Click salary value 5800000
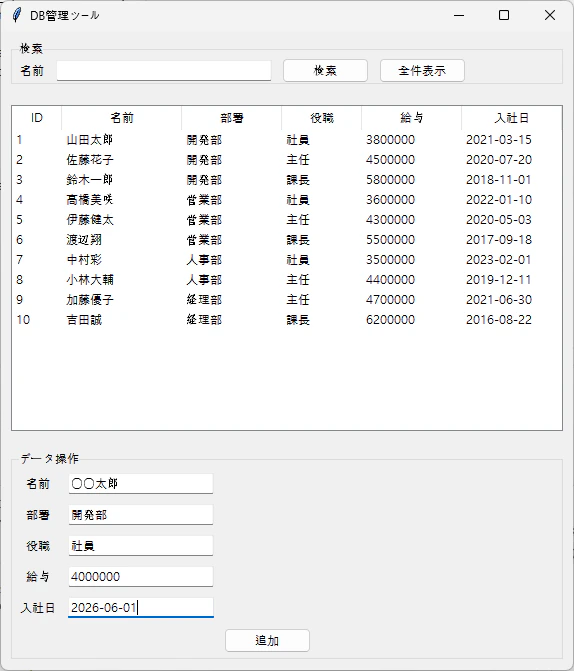574x671 pixels. click(390, 180)
